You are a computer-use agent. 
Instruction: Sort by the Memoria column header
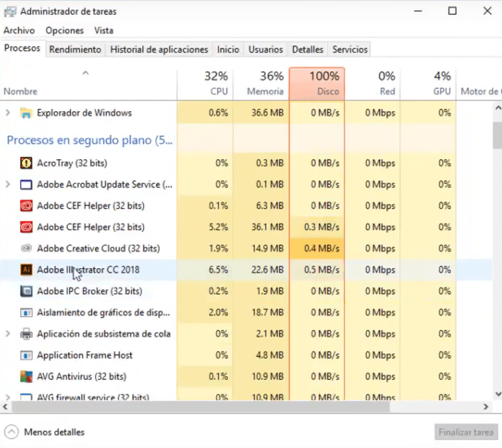[261, 84]
